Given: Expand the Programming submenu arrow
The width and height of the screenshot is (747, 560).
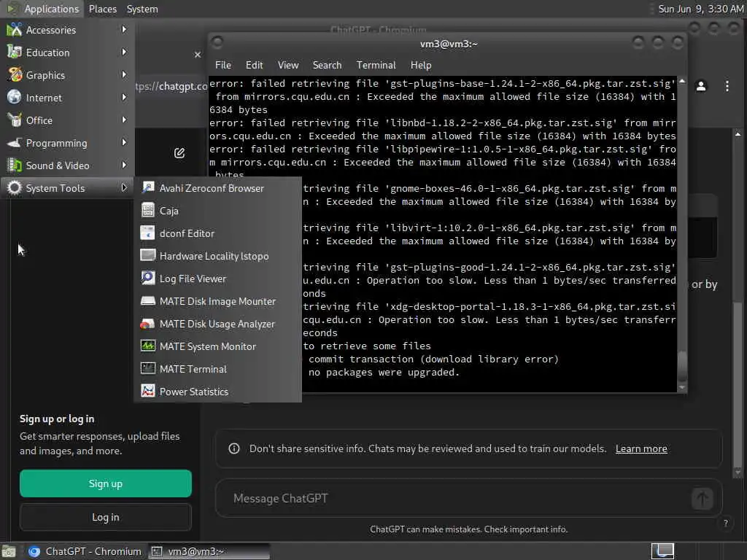Looking at the screenshot, I should click(124, 142).
